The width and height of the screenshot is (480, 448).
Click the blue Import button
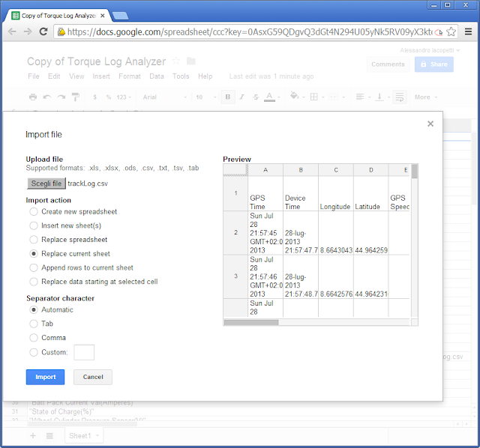45,377
